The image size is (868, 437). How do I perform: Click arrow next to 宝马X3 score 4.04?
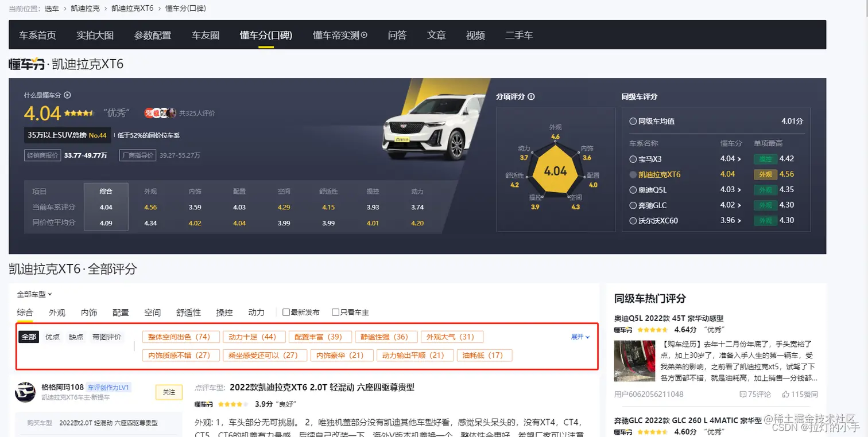(x=739, y=159)
